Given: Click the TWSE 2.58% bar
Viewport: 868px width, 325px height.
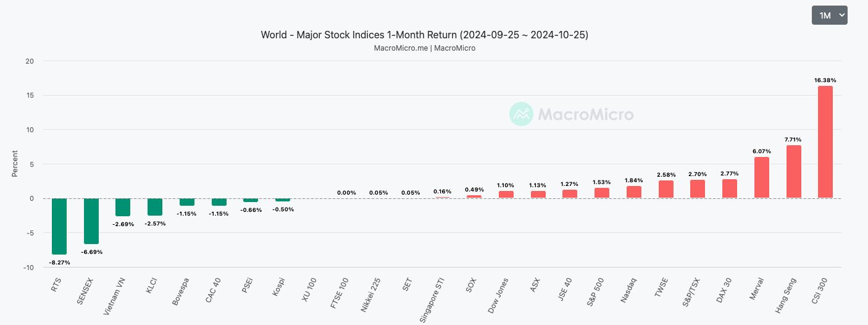Looking at the screenshot, I should 666,189.
